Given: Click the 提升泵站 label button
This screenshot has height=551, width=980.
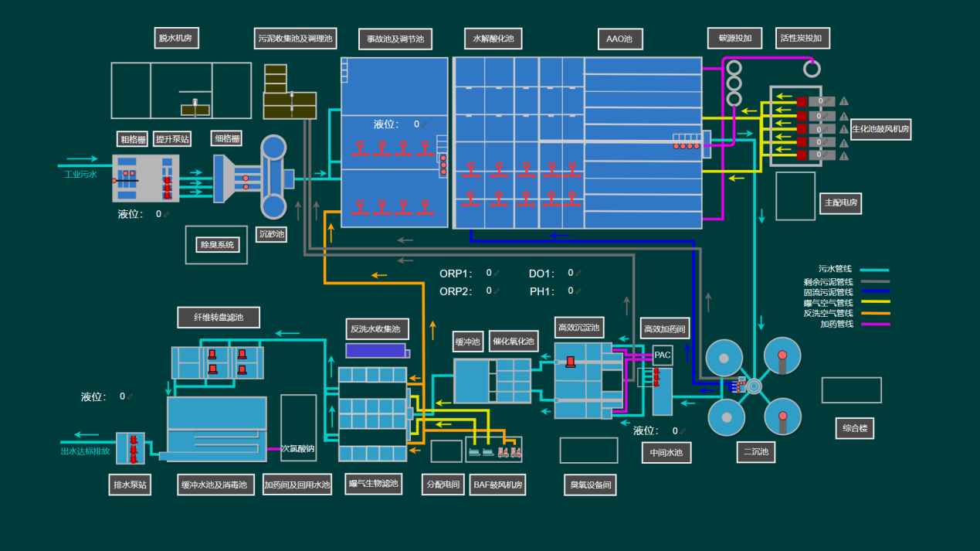Looking at the screenshot, I should [172, 139].
